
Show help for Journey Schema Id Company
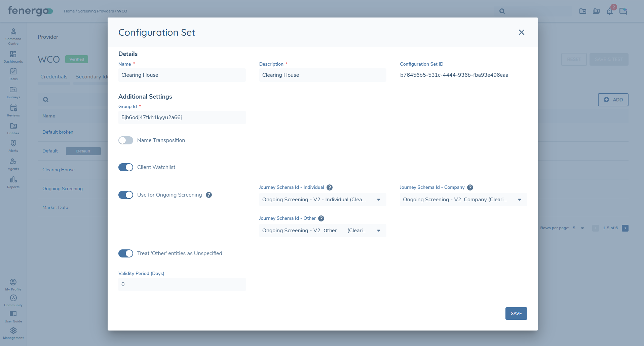[x=470, y=187]
